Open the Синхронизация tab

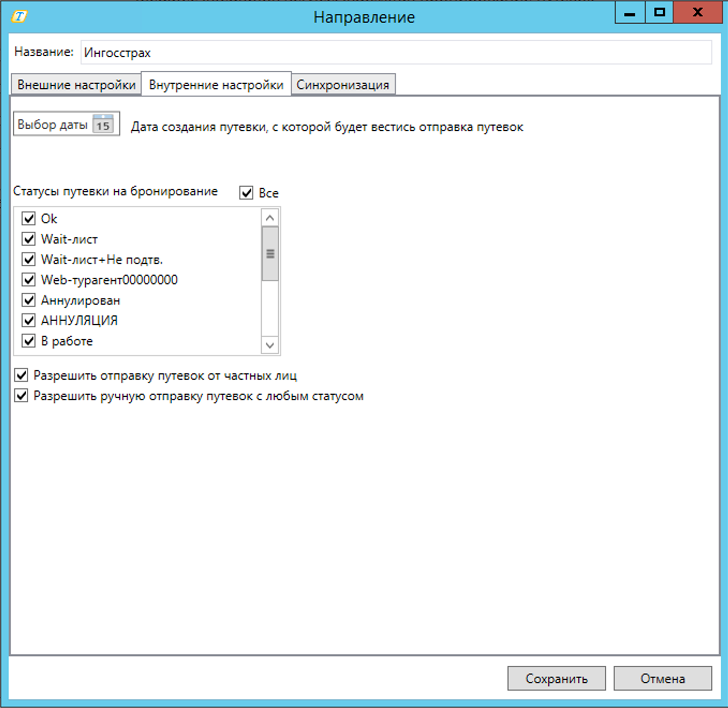(x=343, y=85)
